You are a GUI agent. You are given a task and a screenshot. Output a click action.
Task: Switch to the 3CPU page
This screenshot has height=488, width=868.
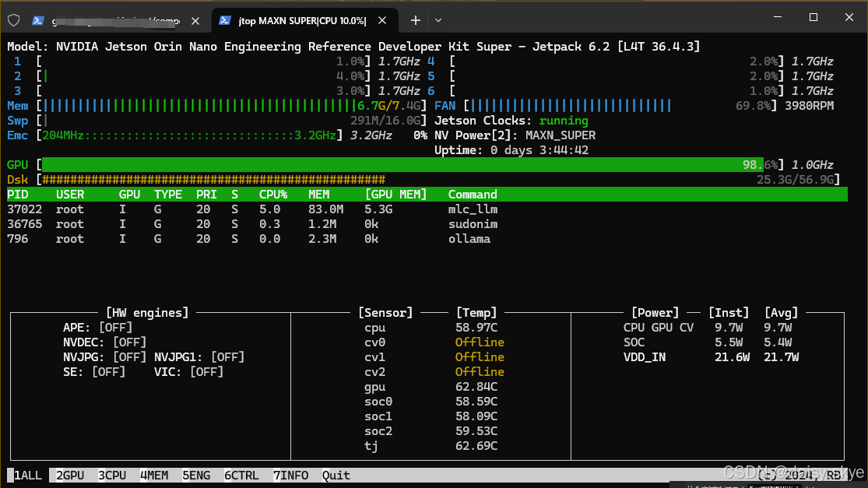pos(112,476)
